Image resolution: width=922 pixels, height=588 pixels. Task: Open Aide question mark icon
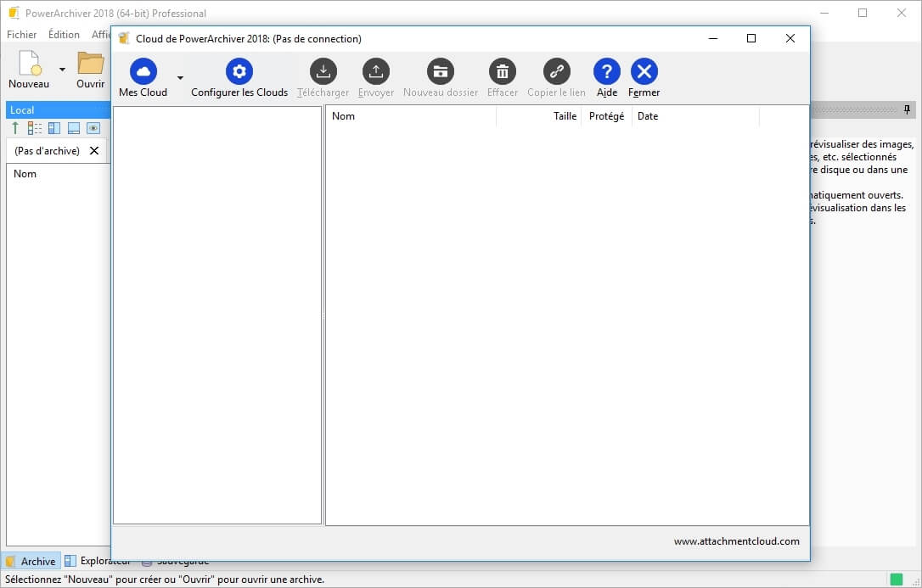coord(606,71)
